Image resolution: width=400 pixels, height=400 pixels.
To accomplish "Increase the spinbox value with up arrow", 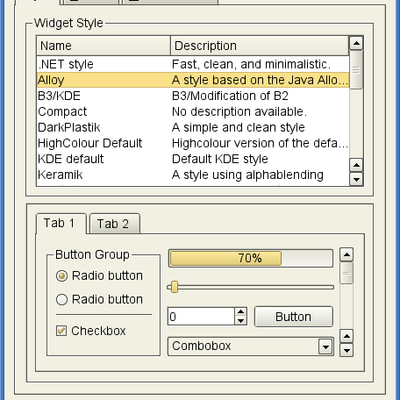I will [x=241, y=312].
